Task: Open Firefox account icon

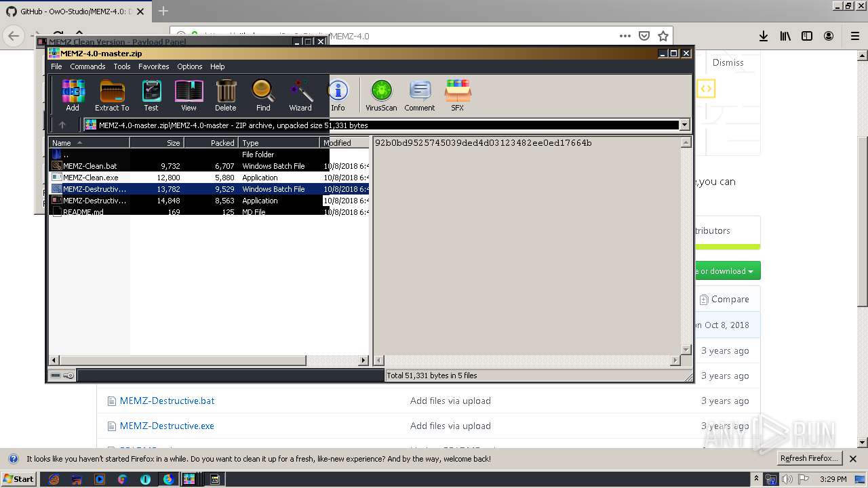Action: click(829, 36)
